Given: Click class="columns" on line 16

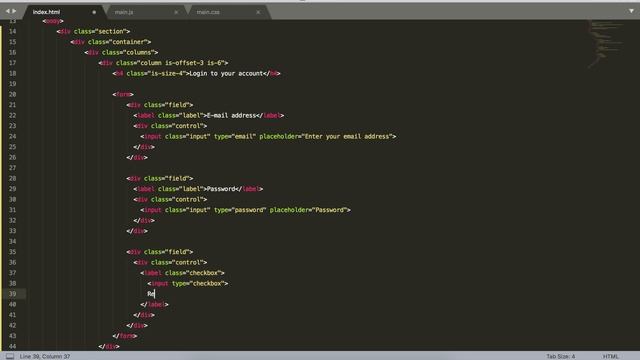Looking at the screenshot, I should pyautogui.click(x=129, y=52).
